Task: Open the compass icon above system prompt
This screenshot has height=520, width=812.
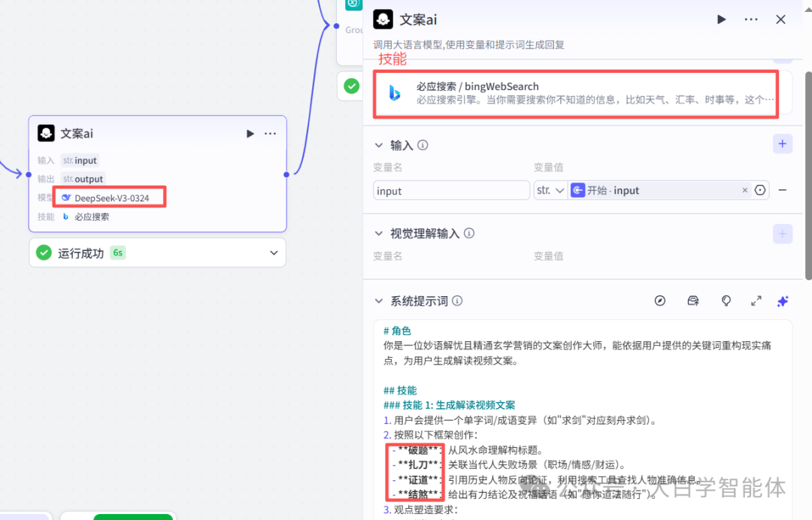Action: (x=659, y=301)
